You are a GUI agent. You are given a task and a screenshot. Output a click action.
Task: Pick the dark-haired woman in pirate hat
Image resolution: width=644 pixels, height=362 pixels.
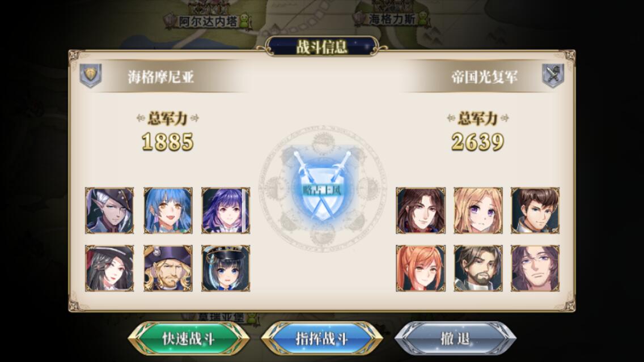point(109,269)
